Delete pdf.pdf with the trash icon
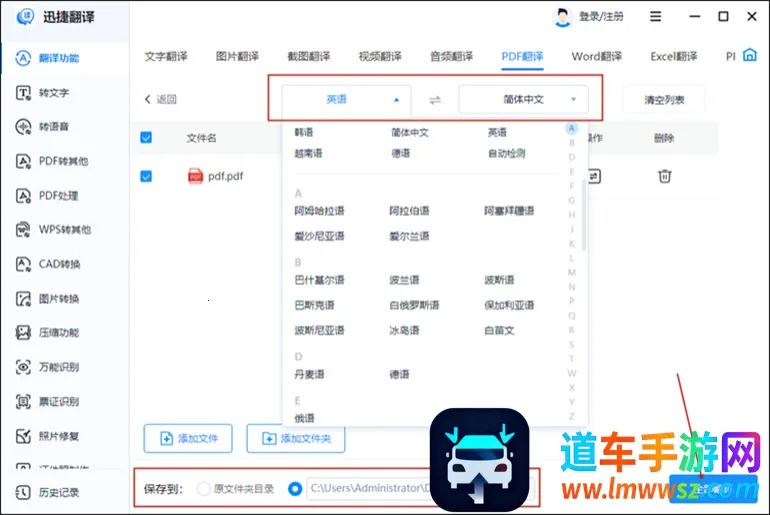The image size is (770, 515). 664,176
